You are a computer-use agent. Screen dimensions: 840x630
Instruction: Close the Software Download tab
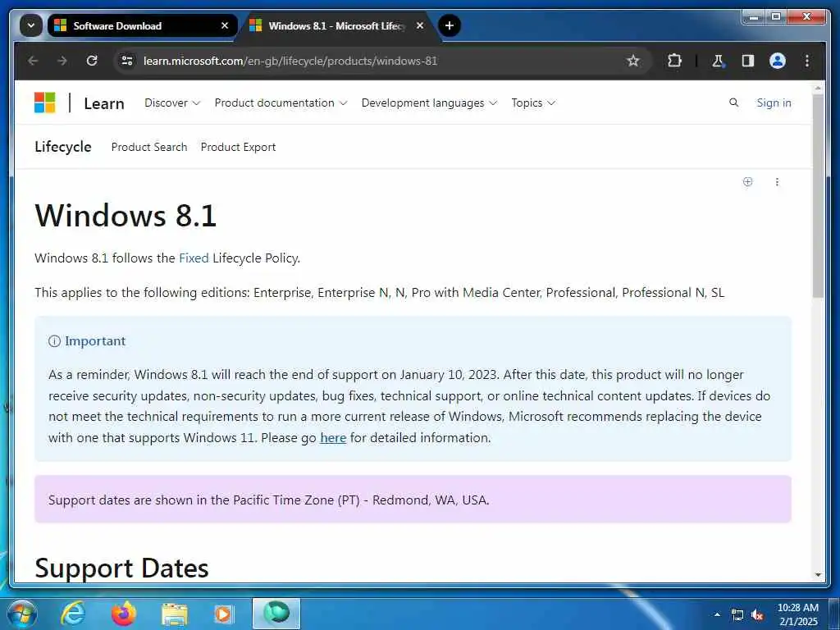click(x=225, y=25)
